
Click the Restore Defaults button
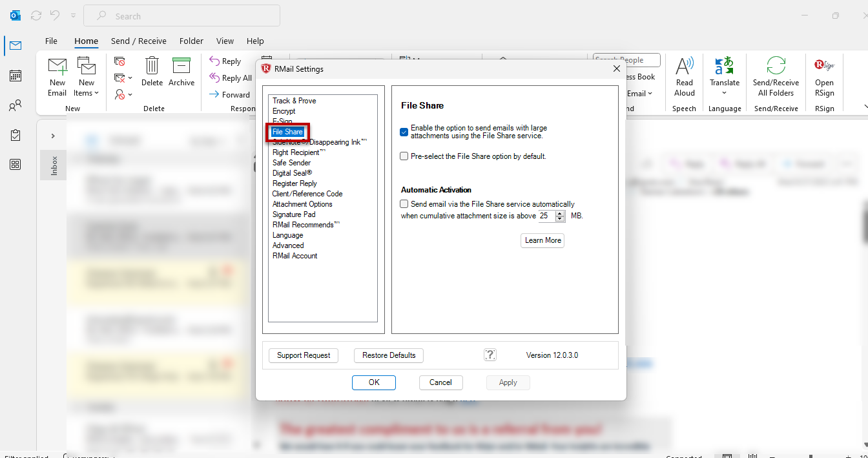389,355
